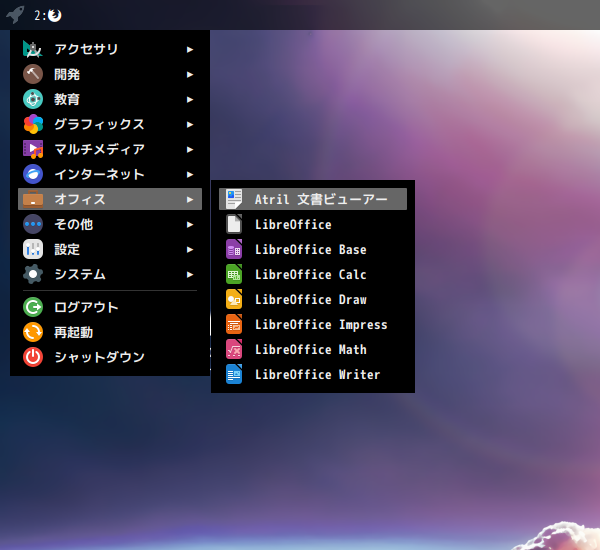Click the workspace number 2 in the panel
This screenshot has width=600, height=550.
coord(38,15)
